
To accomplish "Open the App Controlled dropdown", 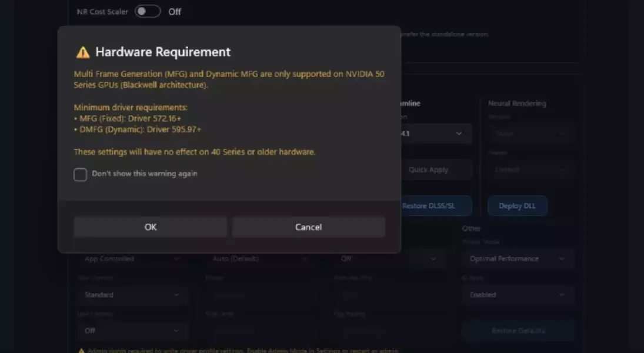I will pos(132,259).
